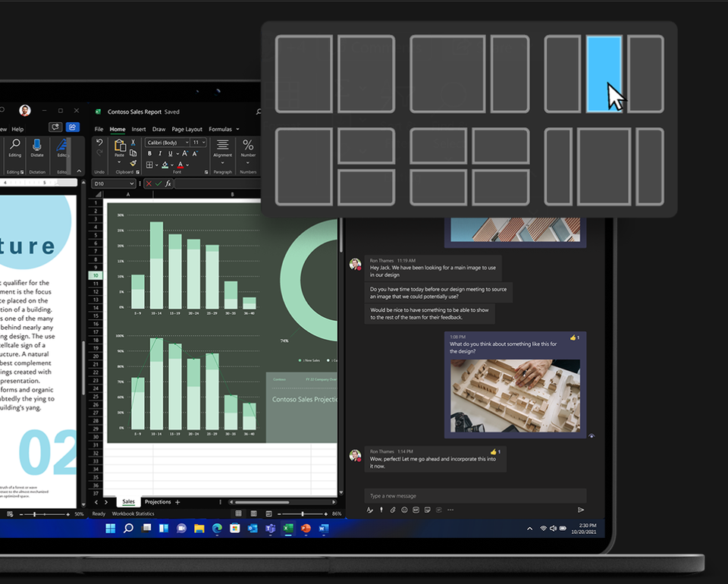728x584 pixels.
Task: Click the Cut scissors icon
Action: pos(133,143)
